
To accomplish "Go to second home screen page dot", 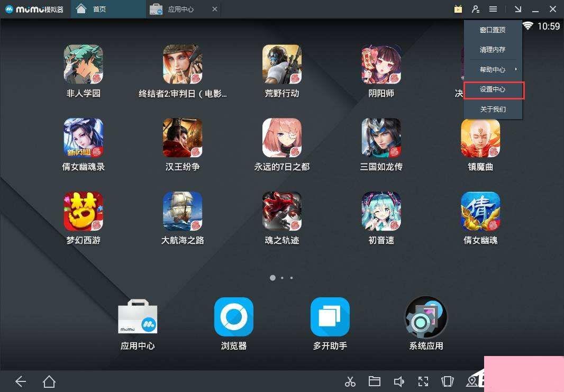I will coord(283,278).
